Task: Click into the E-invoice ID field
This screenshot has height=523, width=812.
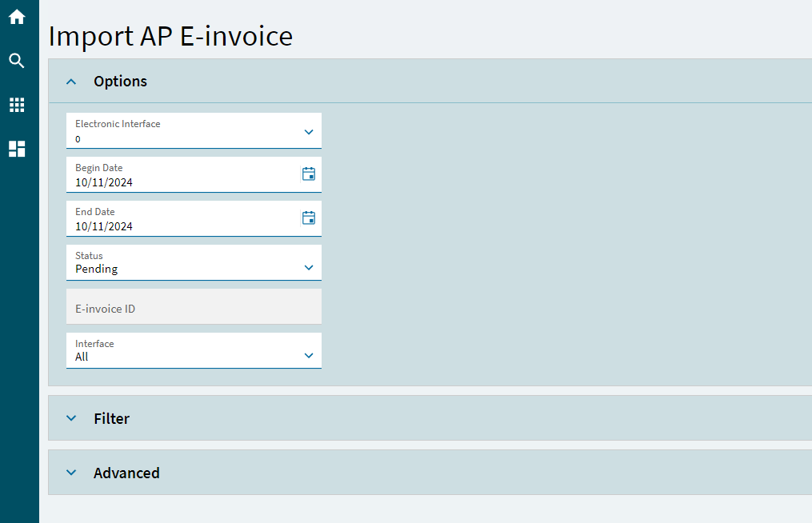Action: [x=194, y=306]
